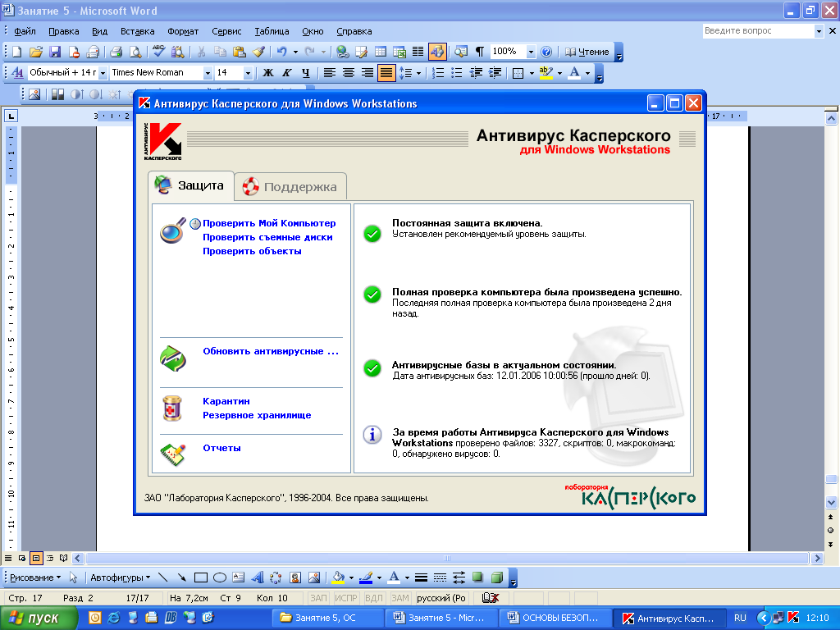The image size is (840, 630).
Task: Toggle the paragraph marks (¶) button
Action: pos(479,52)
